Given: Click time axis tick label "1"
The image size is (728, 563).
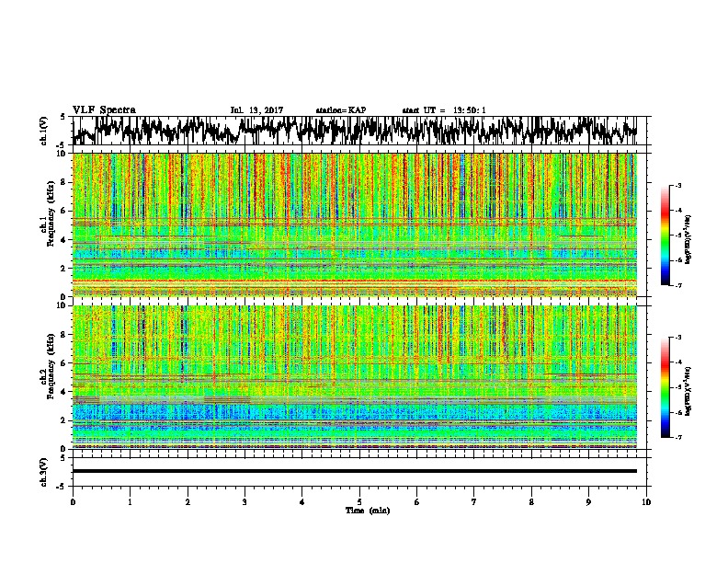Looking at the screenshot, I should tap(130, 502).
